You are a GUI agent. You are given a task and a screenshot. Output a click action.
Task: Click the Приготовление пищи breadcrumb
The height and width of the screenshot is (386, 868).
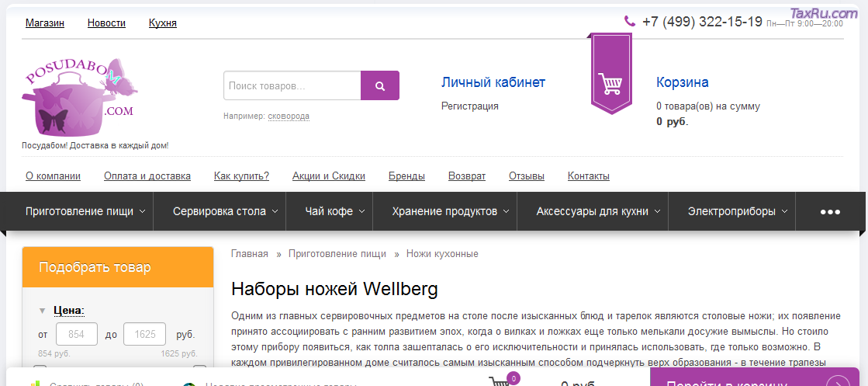point(337,253)
